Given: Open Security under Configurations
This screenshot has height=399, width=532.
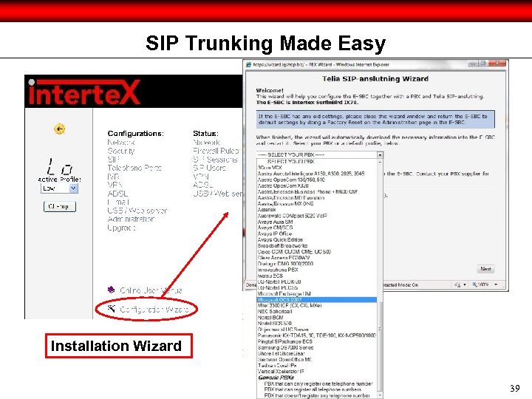Looking at the screenshot, I should 121,151.
